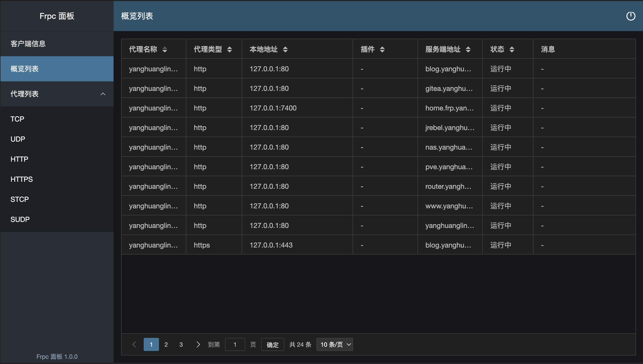
Task: Click the power/logout icon in the top bar
Action: 631,16
